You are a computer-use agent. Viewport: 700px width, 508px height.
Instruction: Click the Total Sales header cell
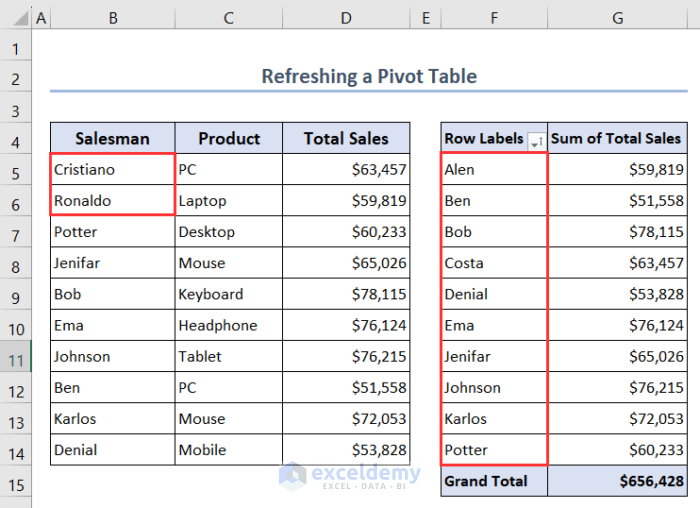[346, 138]
